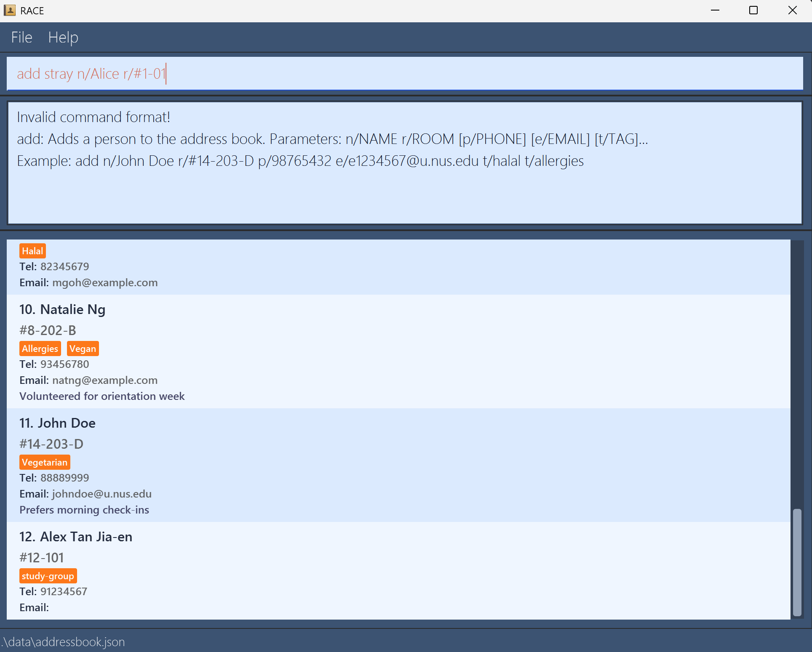Click the study-group tag badge
Viewport: 812px width, 652px height.
[48, 576]
